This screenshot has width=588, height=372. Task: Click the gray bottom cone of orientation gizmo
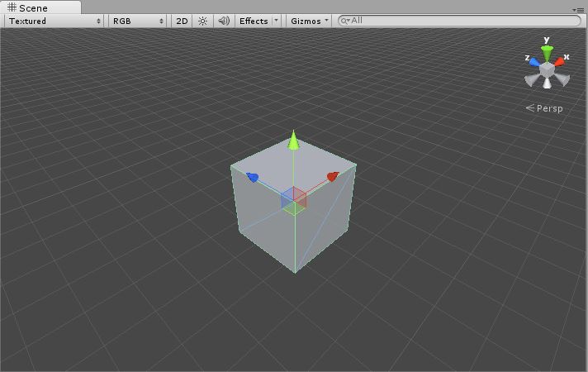point(548,83)
